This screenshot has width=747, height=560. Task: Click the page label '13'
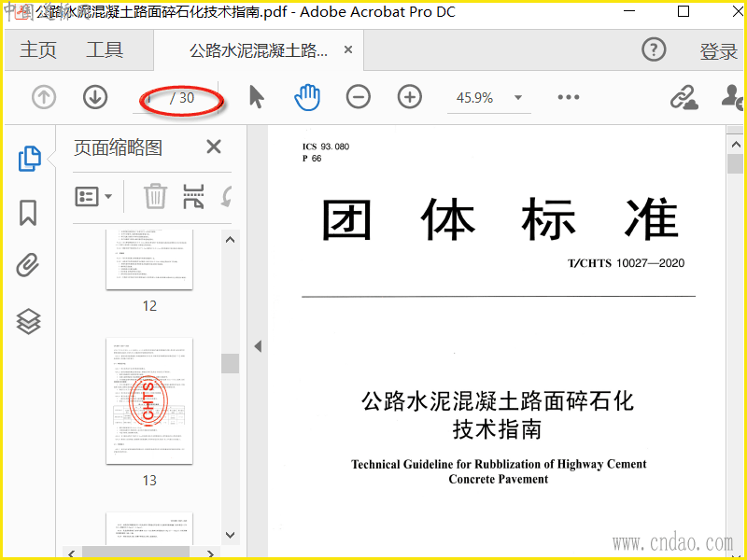click(x=149, y=481)
